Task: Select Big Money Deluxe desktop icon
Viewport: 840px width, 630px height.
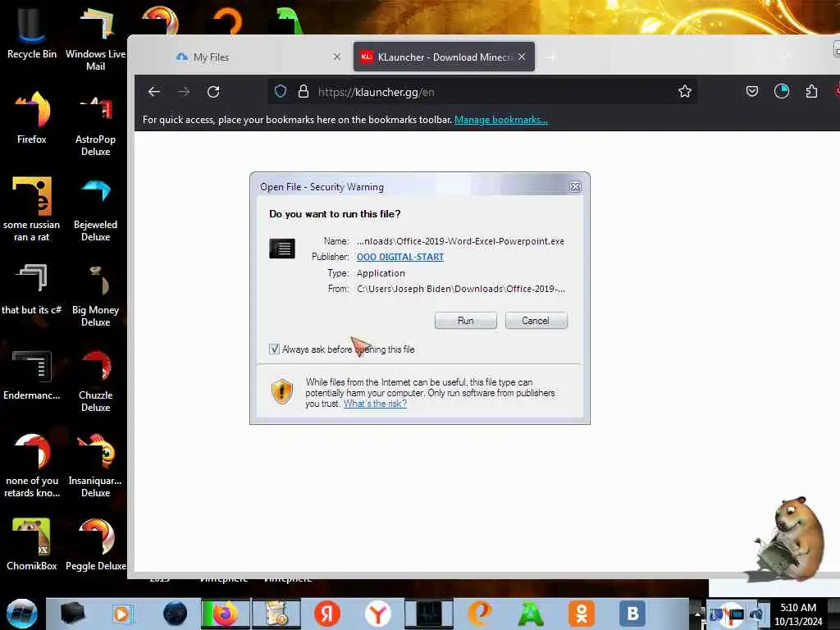Action: 95,294
